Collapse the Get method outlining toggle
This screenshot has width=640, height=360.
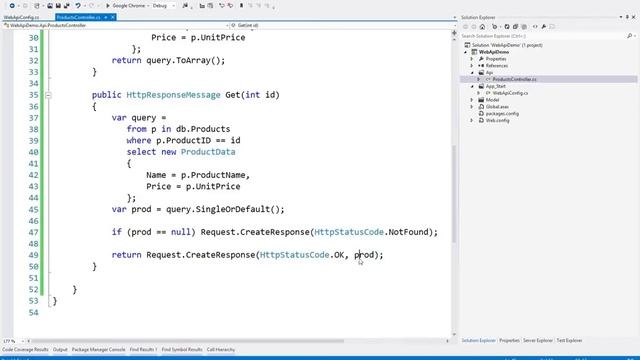coord(48,95)
